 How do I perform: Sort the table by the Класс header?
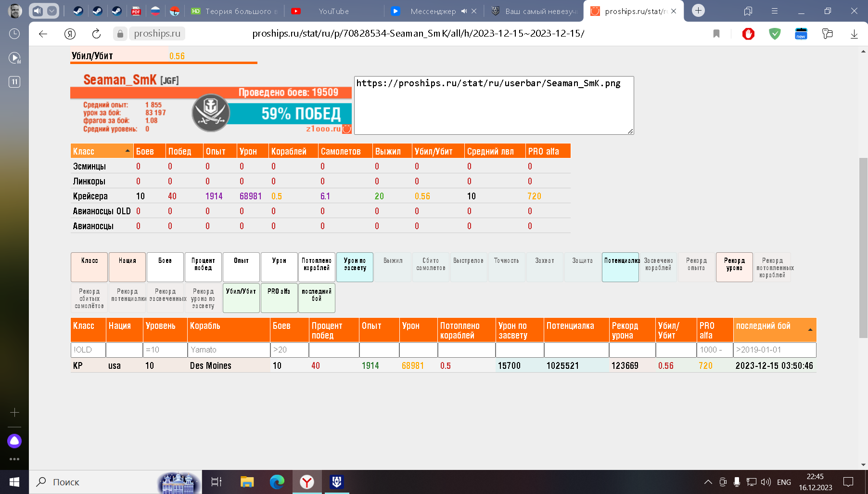tap(101, 151)
